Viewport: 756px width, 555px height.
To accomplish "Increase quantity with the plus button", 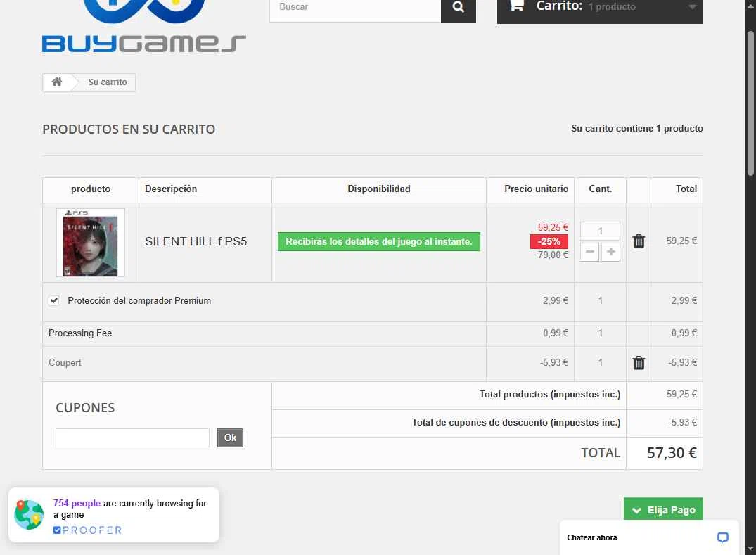I will (610, 252).
